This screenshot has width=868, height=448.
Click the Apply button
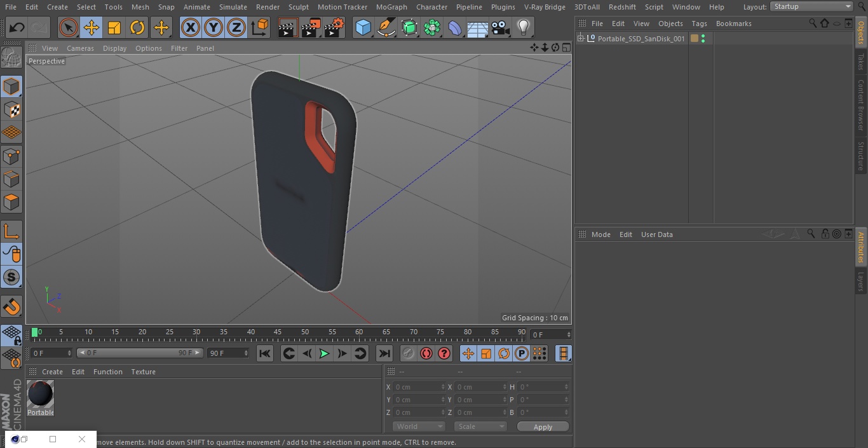[x=543, y=427]
